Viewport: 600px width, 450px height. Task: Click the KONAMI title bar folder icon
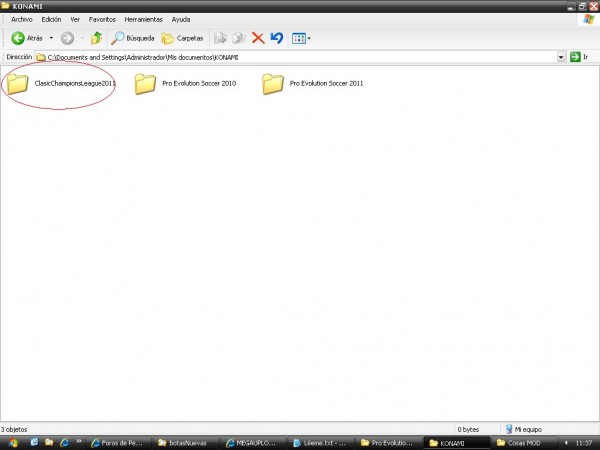pos(5,6)
